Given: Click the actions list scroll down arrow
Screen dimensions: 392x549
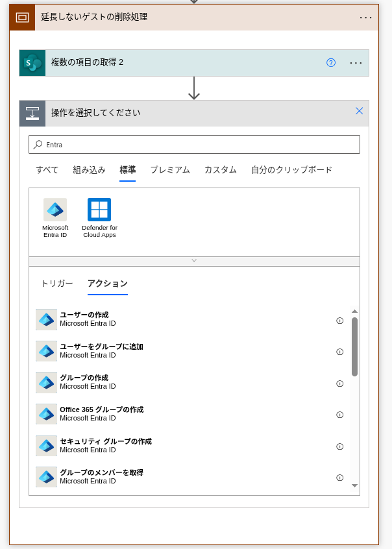Looking at the screenshot, I should (x=354, y=485).
